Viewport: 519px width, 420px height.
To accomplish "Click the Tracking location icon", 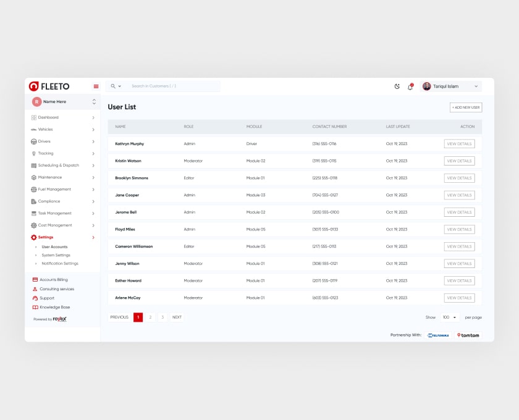I will click(x=33, y=153).
